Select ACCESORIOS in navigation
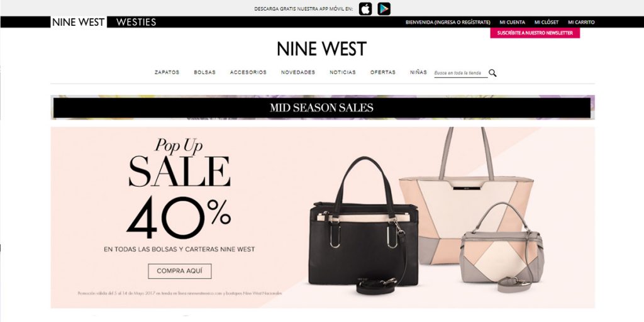644x322 pixels. click(x=248, y=72)
